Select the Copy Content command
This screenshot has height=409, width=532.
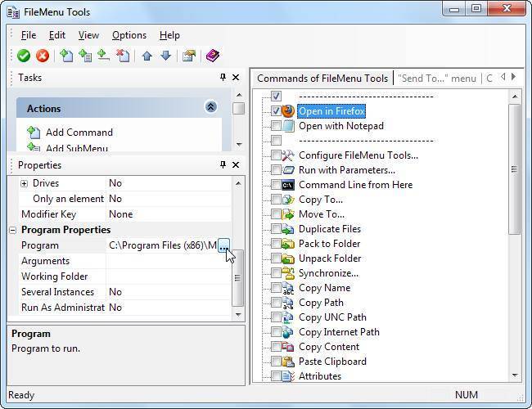(x=329, y=347)
